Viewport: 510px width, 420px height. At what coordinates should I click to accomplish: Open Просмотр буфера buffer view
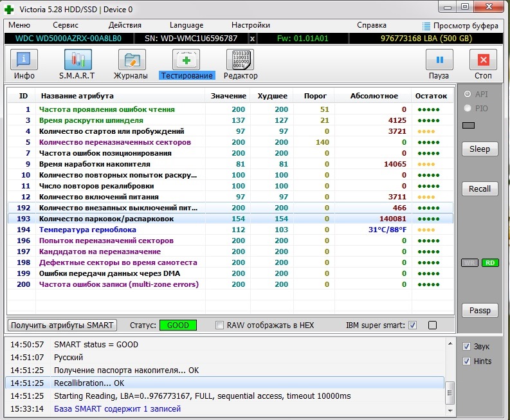460,26
